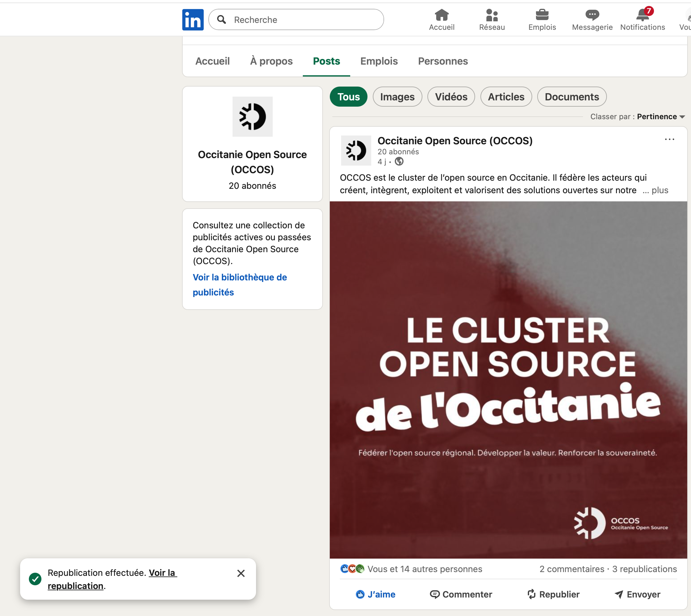The height and width of the screenshot is (616, 691).
Task: Click the Envoyer send button
Action: 637,594
